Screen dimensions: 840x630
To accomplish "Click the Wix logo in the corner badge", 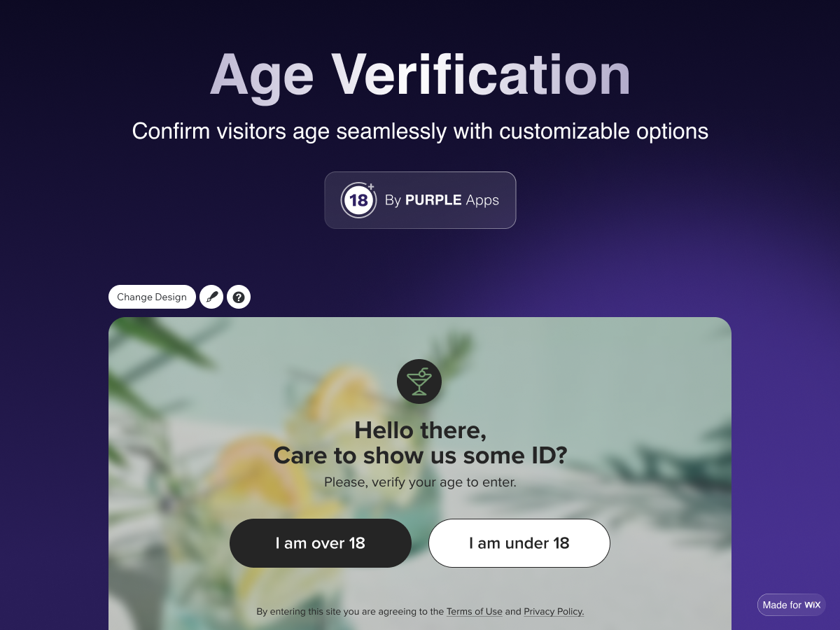I will click(814, 605).
